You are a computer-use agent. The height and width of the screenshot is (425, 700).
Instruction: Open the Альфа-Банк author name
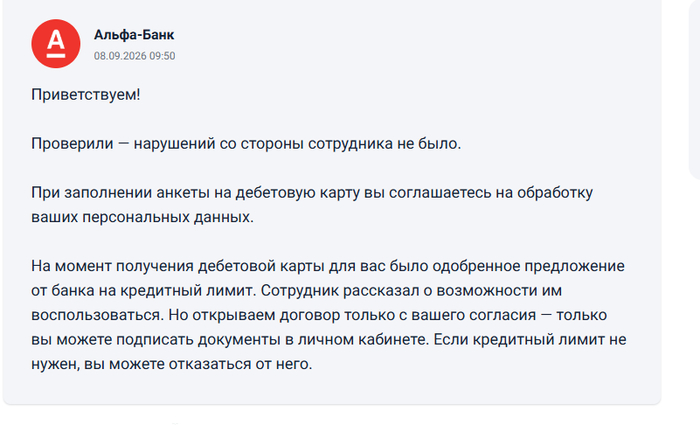pyautogui.click(x=134, y=35)
